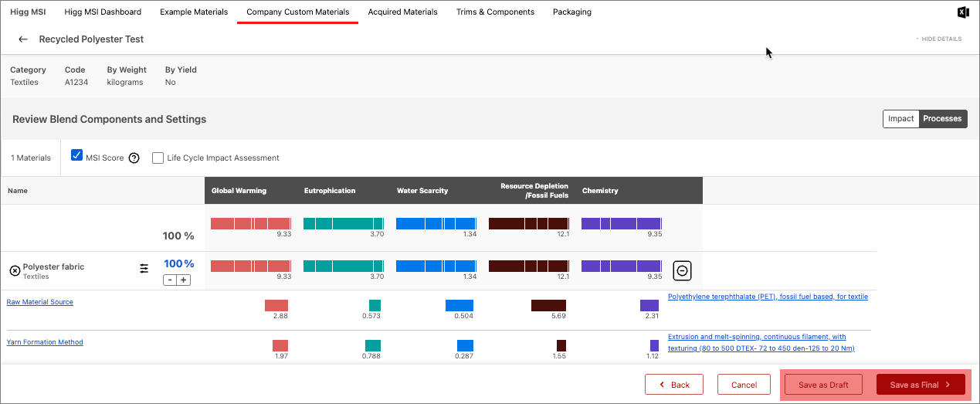Click Yarn Formation Global Warming bar 1.97
The height and width of the screenshot is (404, 980).
(x=280, y=345)
